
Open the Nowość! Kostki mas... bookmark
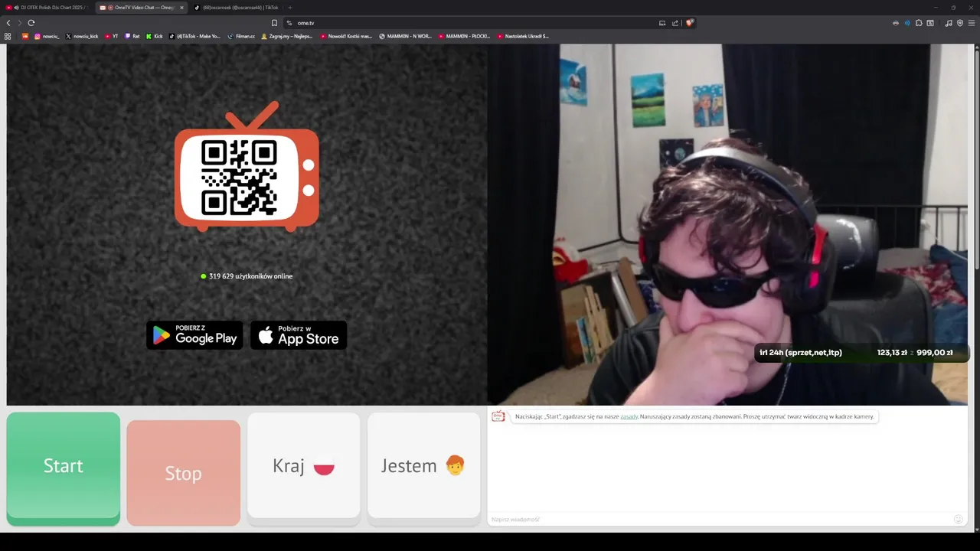point(346,36)
